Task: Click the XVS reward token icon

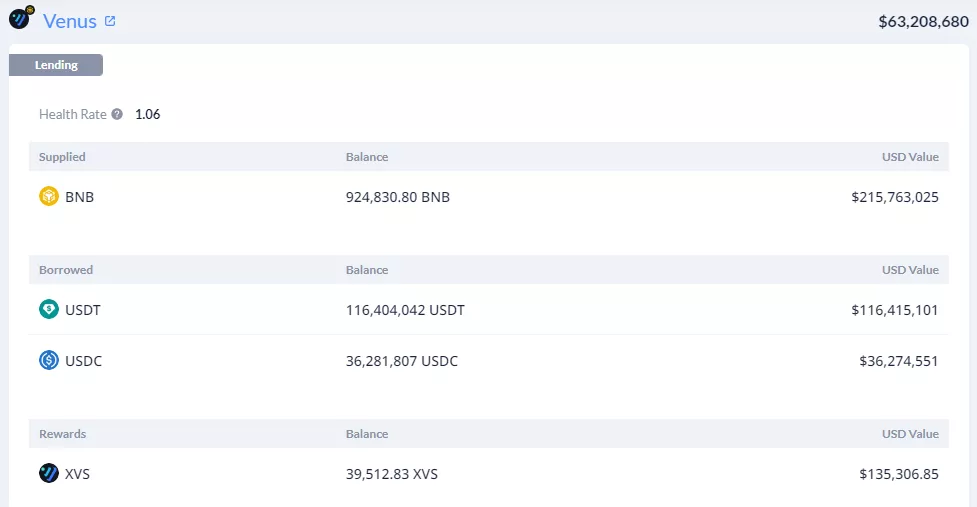Action: pyautogui.click(x=49, y=474)
